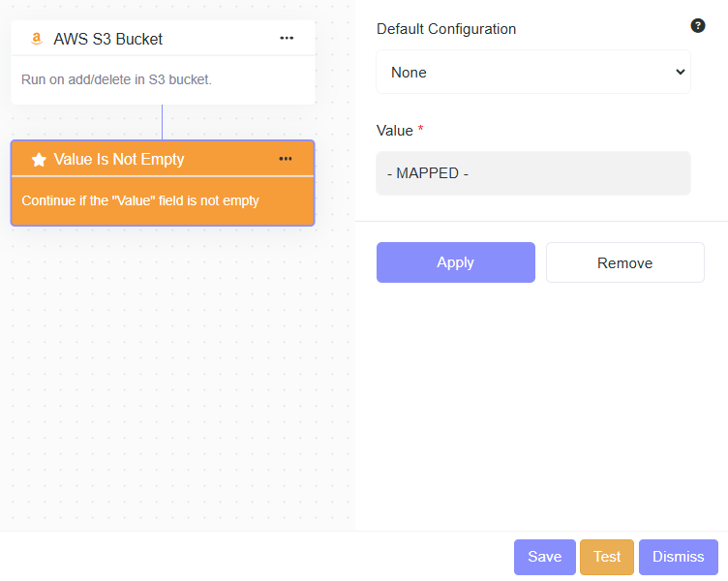Click the connector line between the nodes
The height and width of the screenshot is (581, 728).
[162, 122]
